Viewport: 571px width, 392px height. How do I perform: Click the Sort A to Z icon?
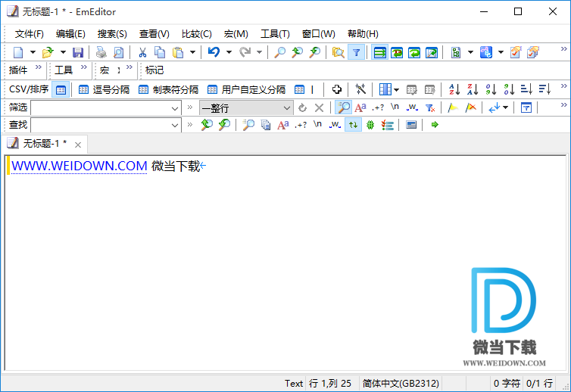coord(454,89)
